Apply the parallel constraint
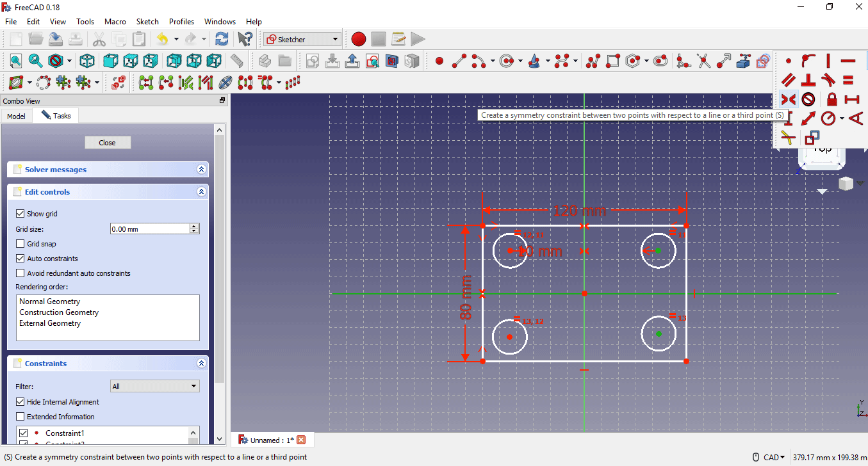 click(788, 81)
